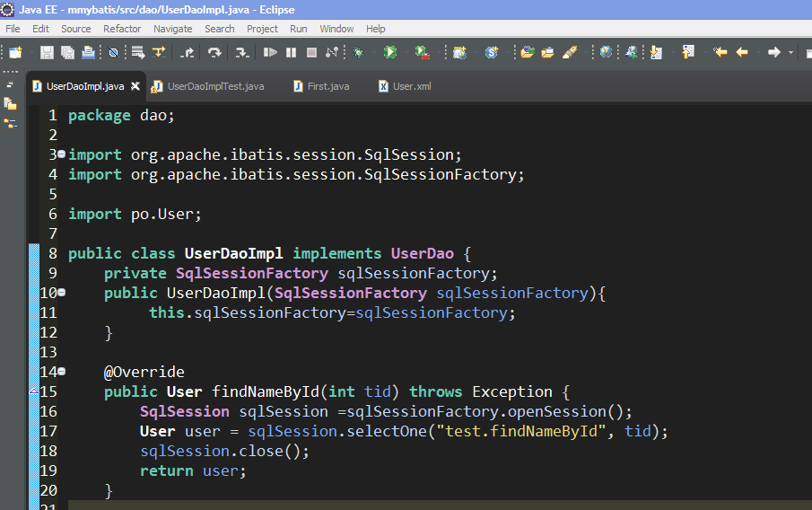This screenshot has width=812, height=510.
Task: Open the Forward history dropdown arrow
Action: point(790,52)
